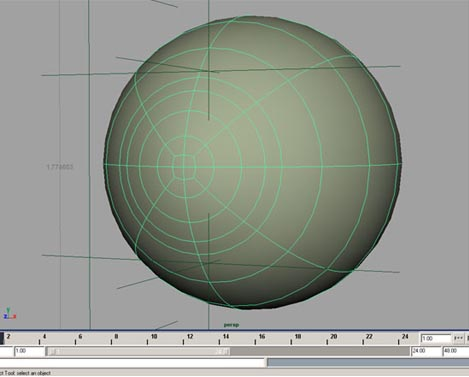469x377 pixels.
Task: Click the dark current-frame indicator on timeline
Action: [x=2, y=338]
